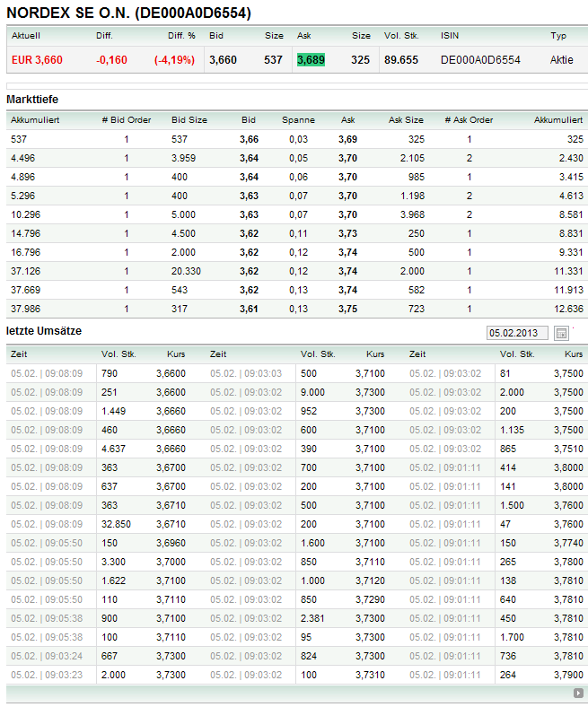Click the trade price 3,7510
This screenshot has width=588, height=707.
pyautogui.click(x=568, y=450)
